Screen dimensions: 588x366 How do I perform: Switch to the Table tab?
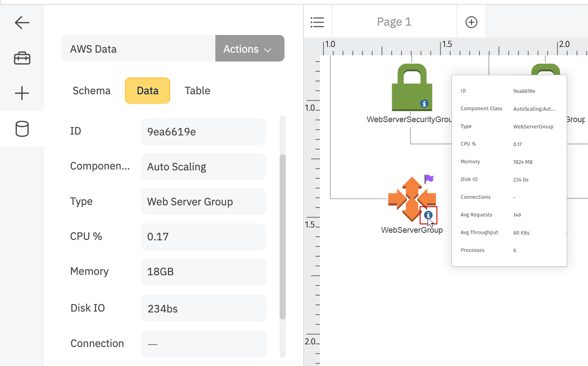click(x=197, y=90)
